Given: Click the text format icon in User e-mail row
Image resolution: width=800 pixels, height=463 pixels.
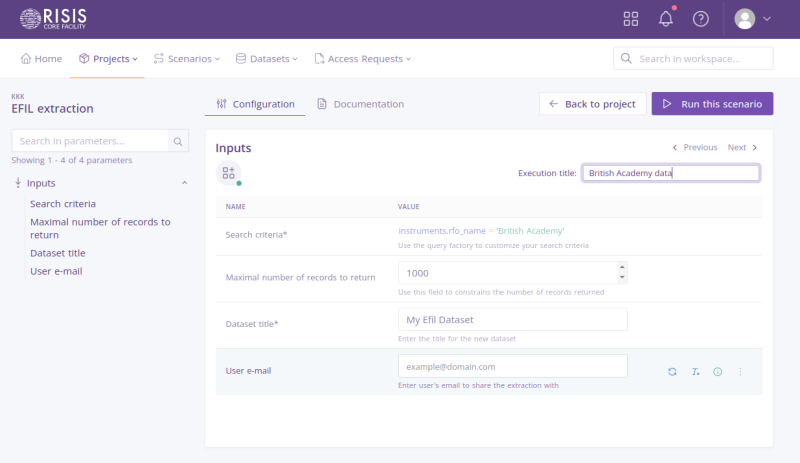Looking at the screenshot, I should [x=695, y=372].
